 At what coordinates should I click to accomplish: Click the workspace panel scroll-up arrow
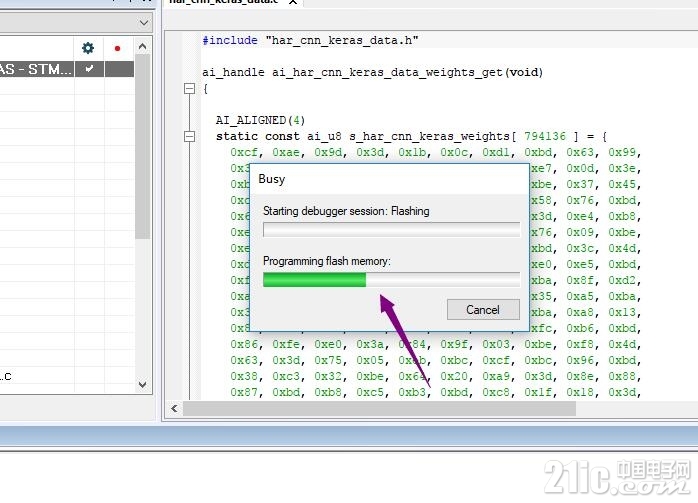pyautogui.click(x=142, y=46)
